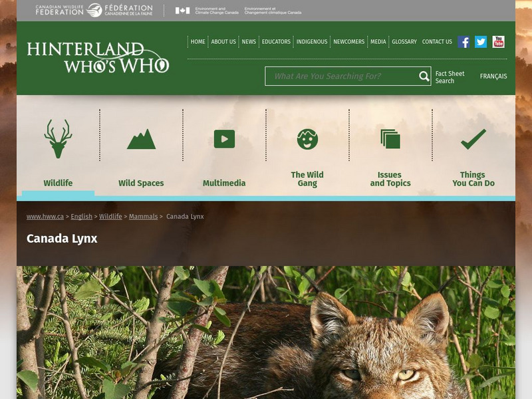Click the Canada Lynx photo
The width and height of the screenshot is (532, 399).
pyautogui.click(x=266, y=332)
